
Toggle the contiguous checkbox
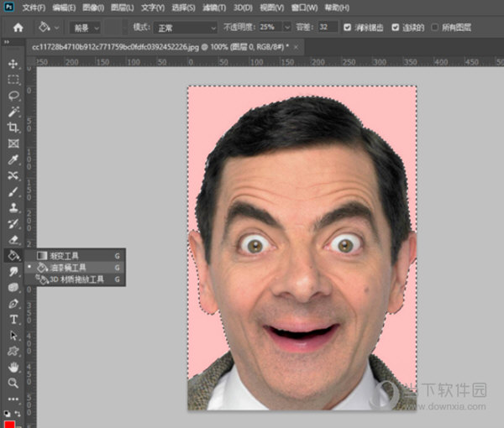(x=396, y=28)
